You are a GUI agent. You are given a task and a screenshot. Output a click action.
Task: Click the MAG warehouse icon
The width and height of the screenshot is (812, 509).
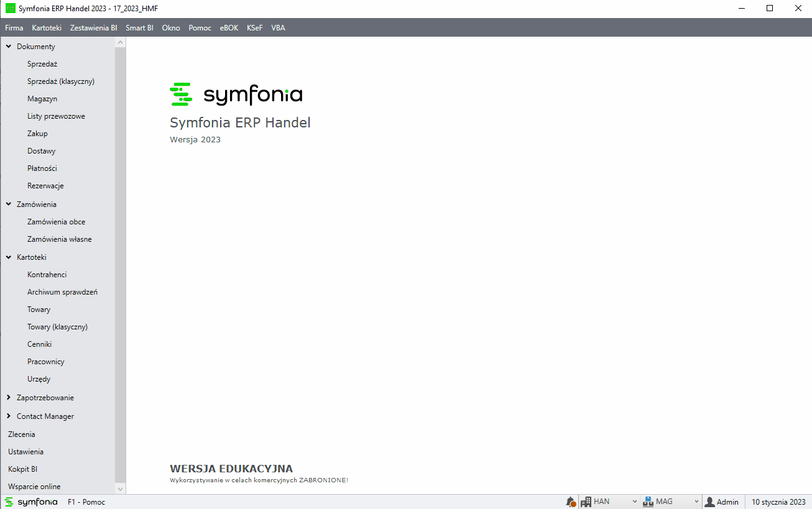coord(648,502)
